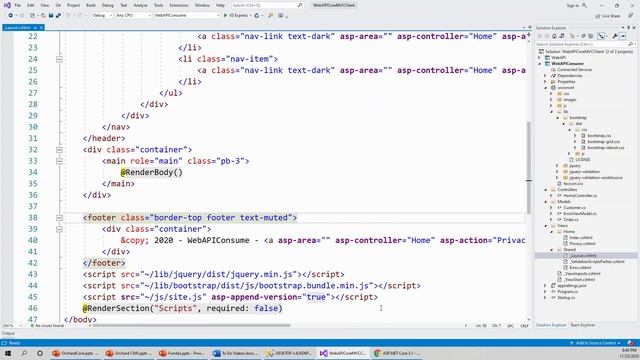The height and width of the screenshot is (360, 640).
Task: Select the bootstrap-grid.css file
Action: [x=604, y=142]
